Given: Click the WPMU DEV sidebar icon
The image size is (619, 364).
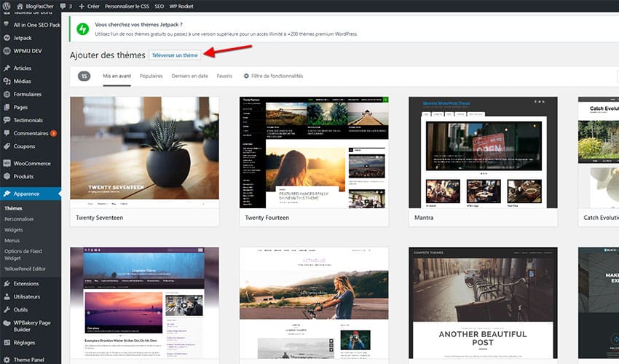Looking at the screenshot, I should 7,51.
